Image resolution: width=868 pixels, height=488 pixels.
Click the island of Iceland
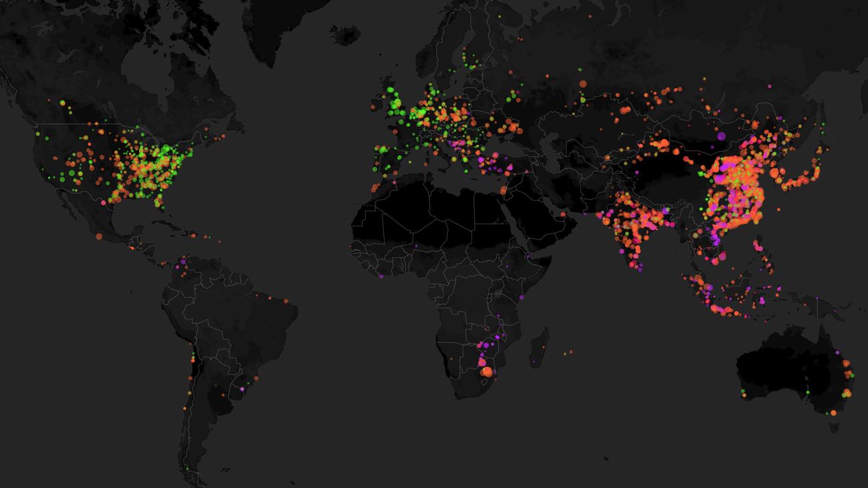[x=345, y=35]
